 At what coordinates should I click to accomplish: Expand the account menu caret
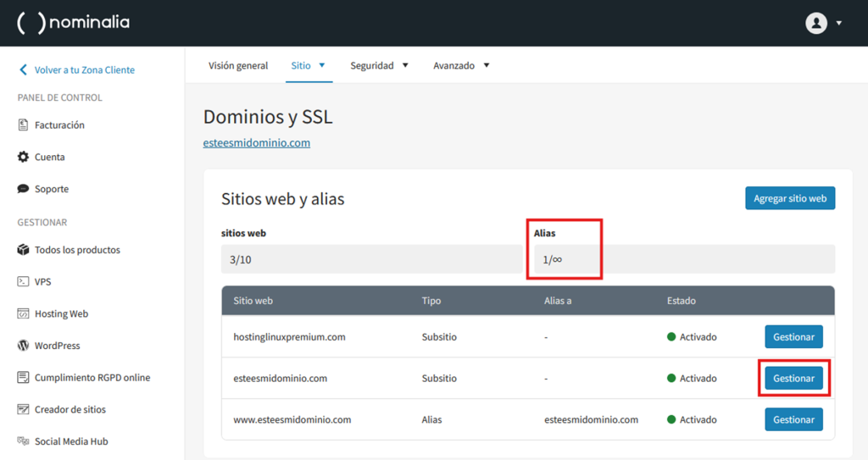click(x=839, y=23)
